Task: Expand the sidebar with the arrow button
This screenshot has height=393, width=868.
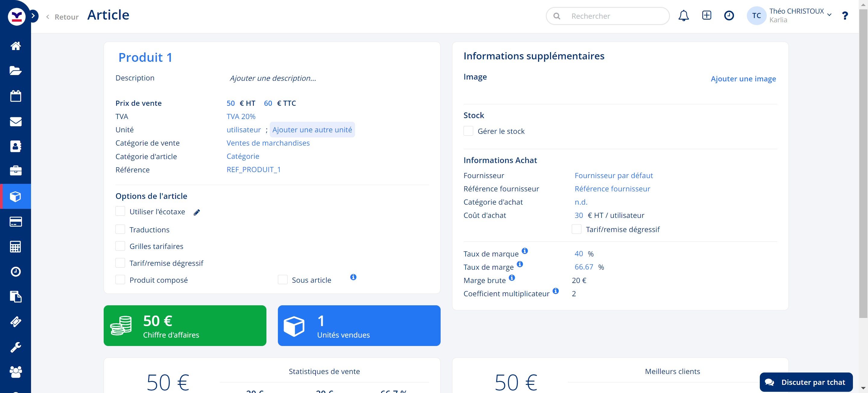Action: (33, 16)
